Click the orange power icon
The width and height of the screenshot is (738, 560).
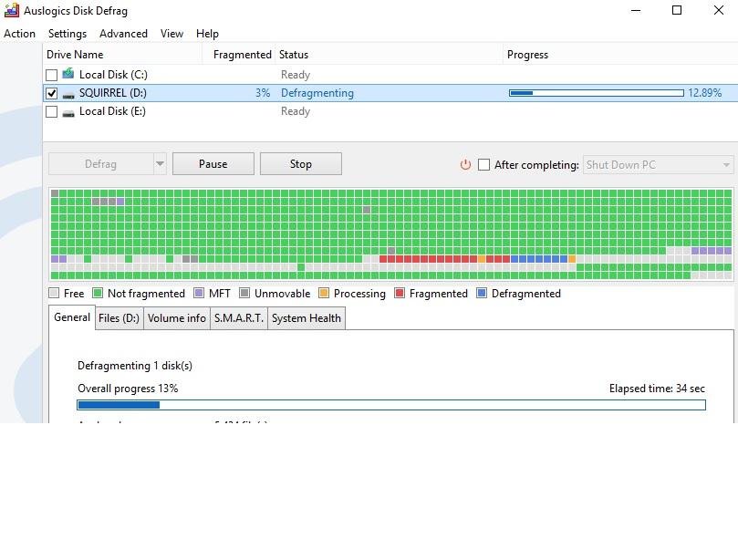[x=465, y=165]
